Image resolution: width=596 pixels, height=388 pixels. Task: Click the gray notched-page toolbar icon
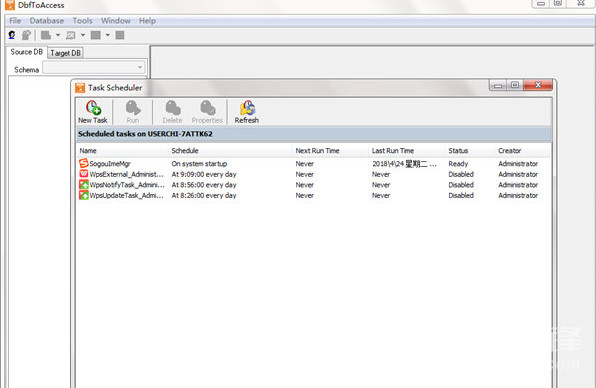pos(46,35)
